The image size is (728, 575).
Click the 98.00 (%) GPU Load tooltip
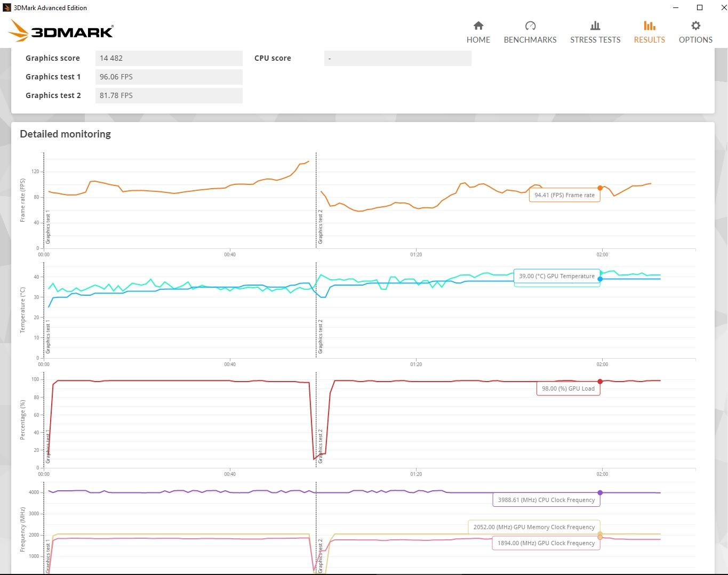tap(568, 388)
